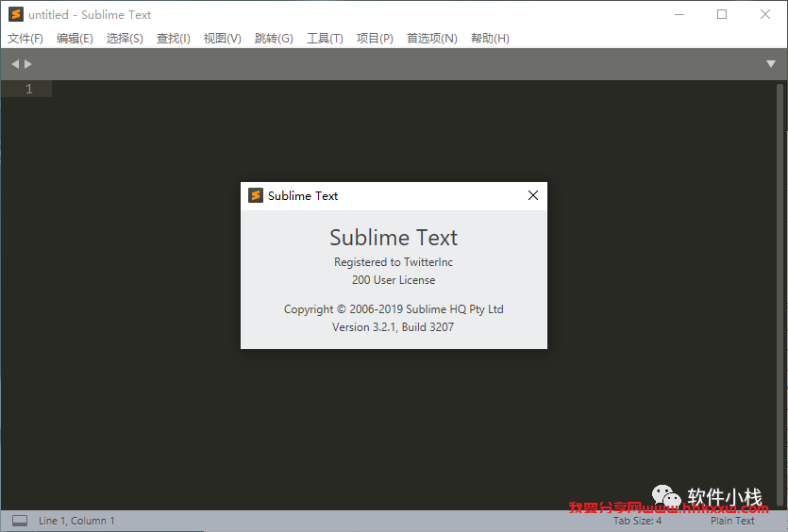788x532 pixels.
Task: Click the Sublime Text logo in the main title bar
Action: (x=16, y=14)
